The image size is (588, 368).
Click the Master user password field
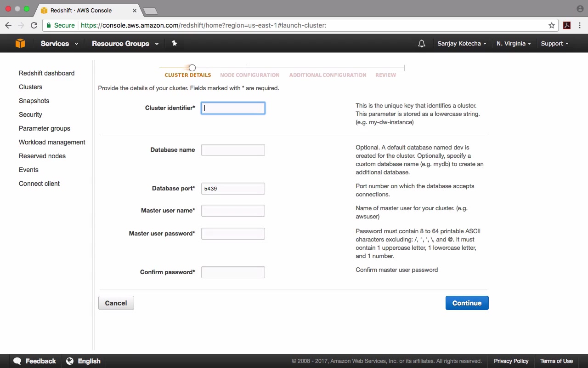coord(233,234)
